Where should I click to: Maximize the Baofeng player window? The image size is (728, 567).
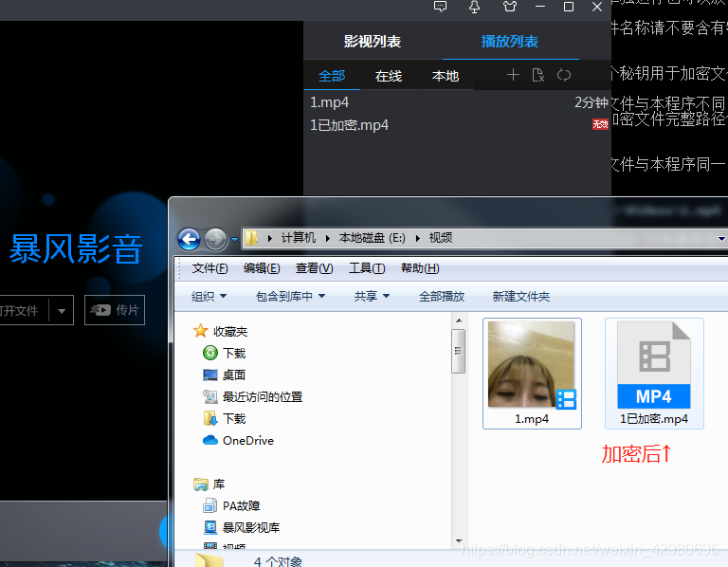tap(569, 7)
